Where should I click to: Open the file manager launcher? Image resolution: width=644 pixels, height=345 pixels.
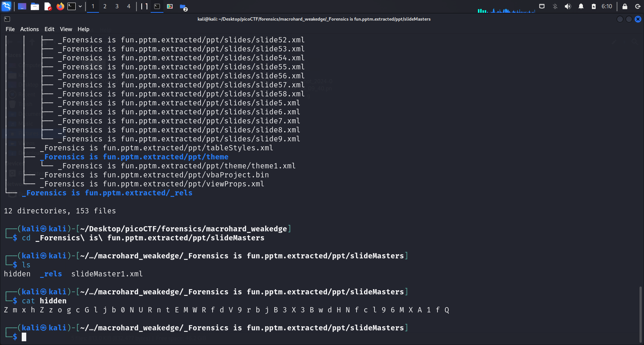pyautogui.click(x=35, y=6)
